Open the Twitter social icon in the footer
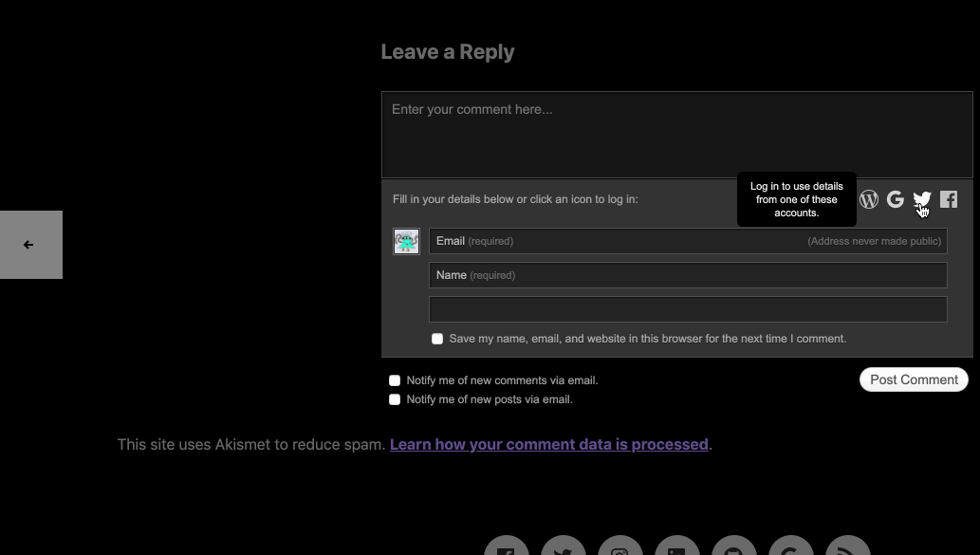Viewport: 980px width, 555px height. (x=563, y=548)
